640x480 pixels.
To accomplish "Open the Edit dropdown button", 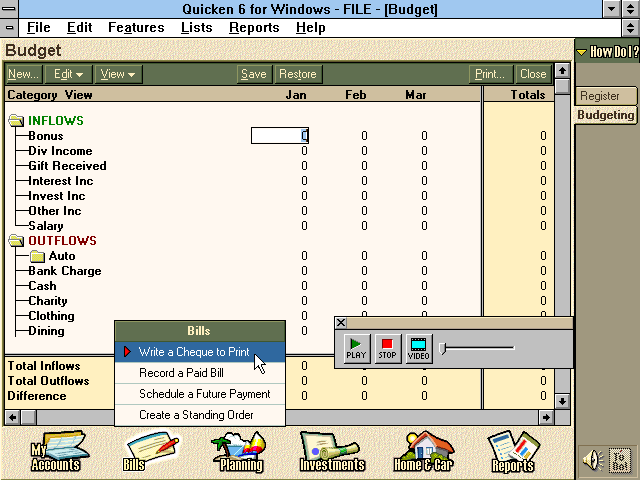I will pos(69,74).
